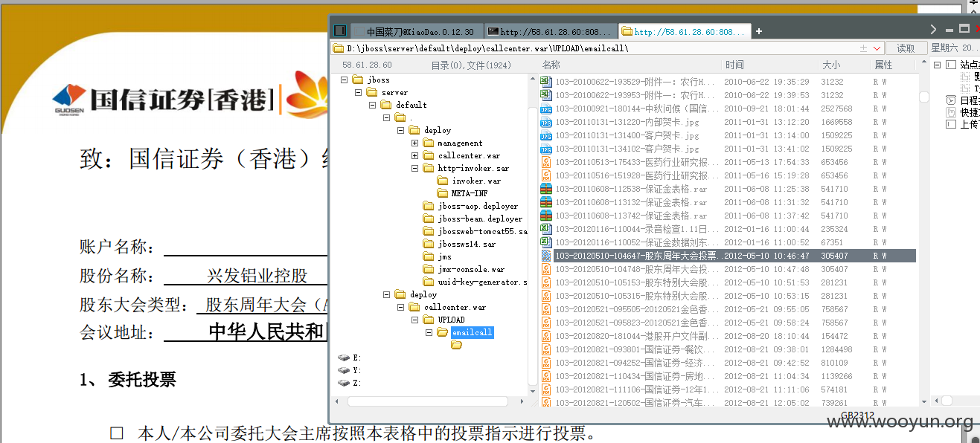Click the panel toggle icon left of tabs
980x443 pixels.
click(340, 30)
